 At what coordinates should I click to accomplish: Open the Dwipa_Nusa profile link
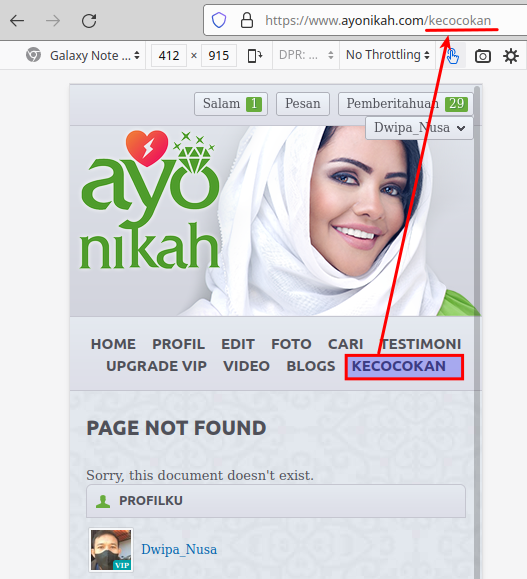coord(179,549)
